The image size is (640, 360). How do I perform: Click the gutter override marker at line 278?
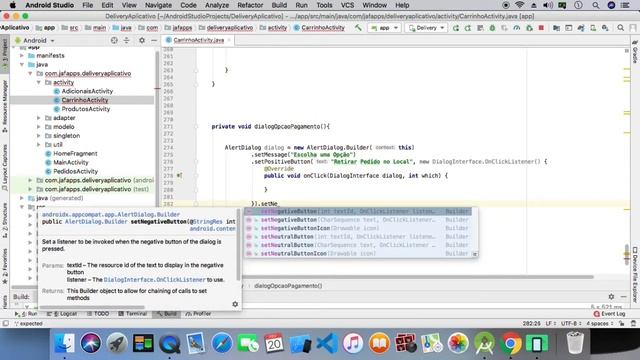(x=179, y=176)
